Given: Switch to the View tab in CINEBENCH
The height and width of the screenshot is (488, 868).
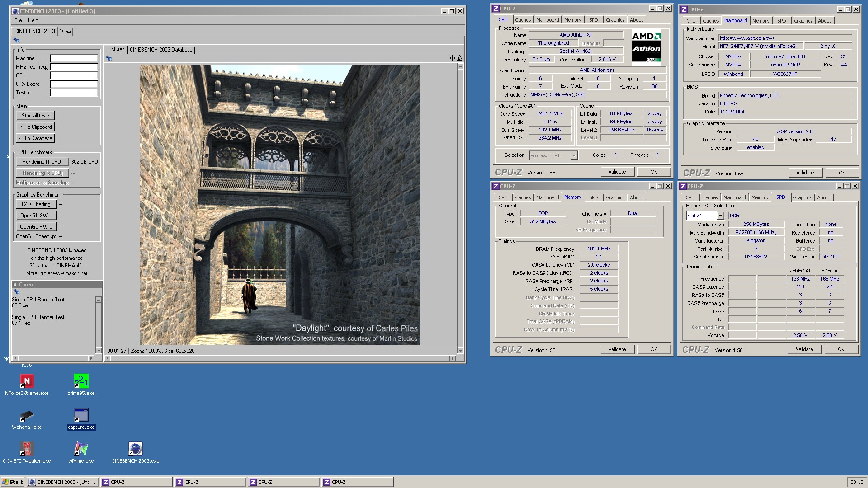Looking at the screenshot, I should [x=66, y=32].
